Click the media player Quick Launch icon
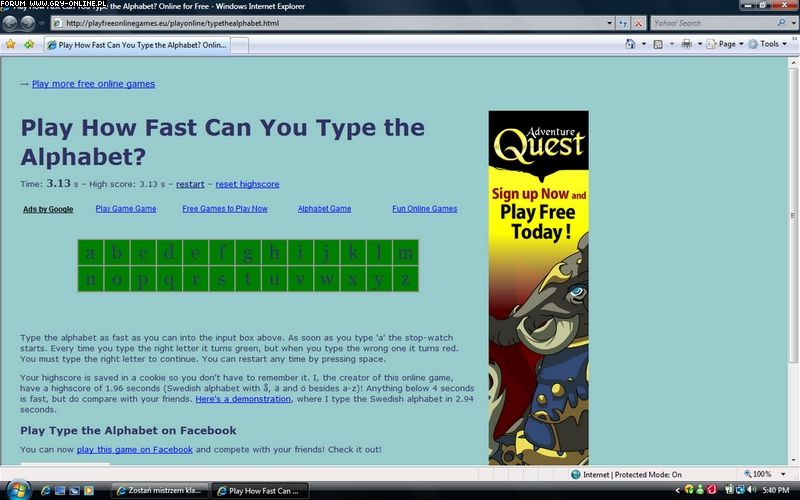 [89, 491]
